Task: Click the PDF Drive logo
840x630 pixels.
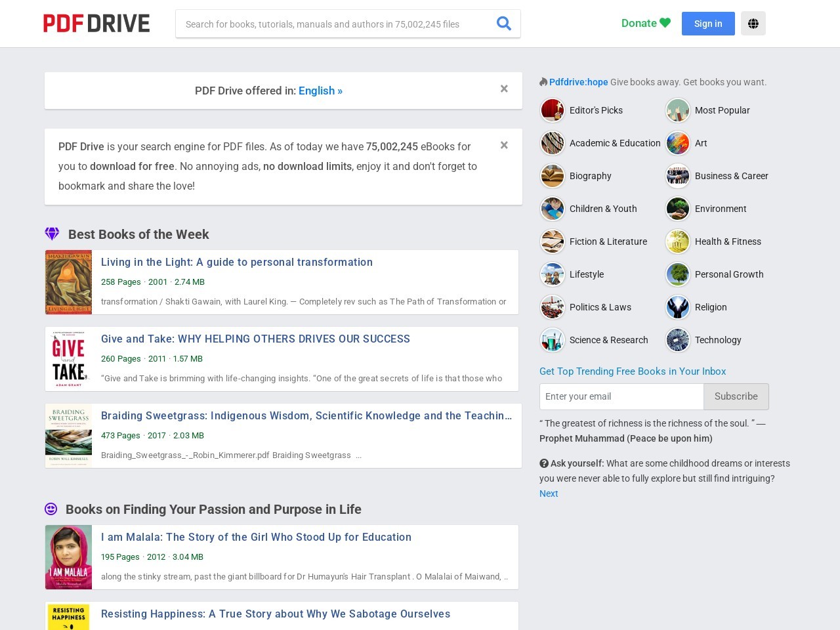Action: 96,24
